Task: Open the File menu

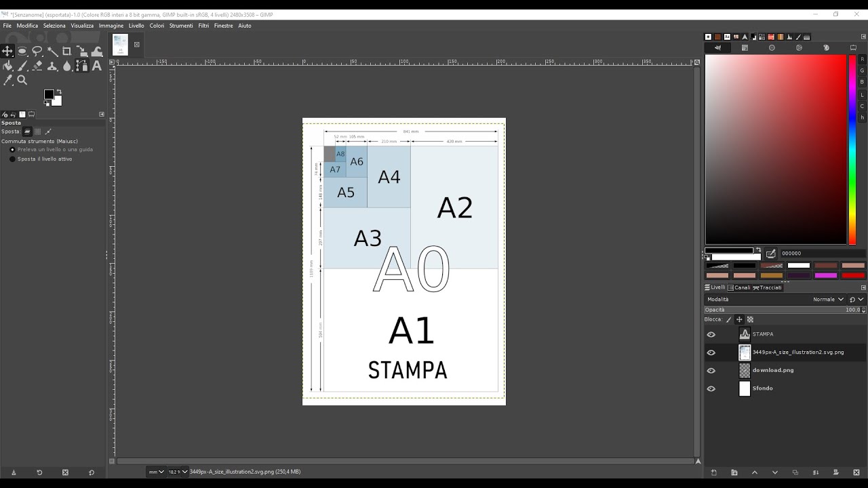Action: [x=7, y=26]
